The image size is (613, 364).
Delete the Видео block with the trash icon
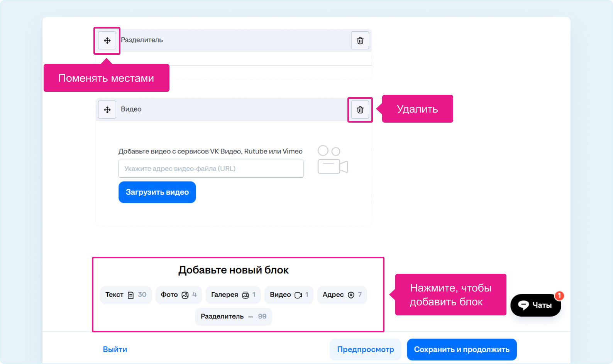(360, 110)
